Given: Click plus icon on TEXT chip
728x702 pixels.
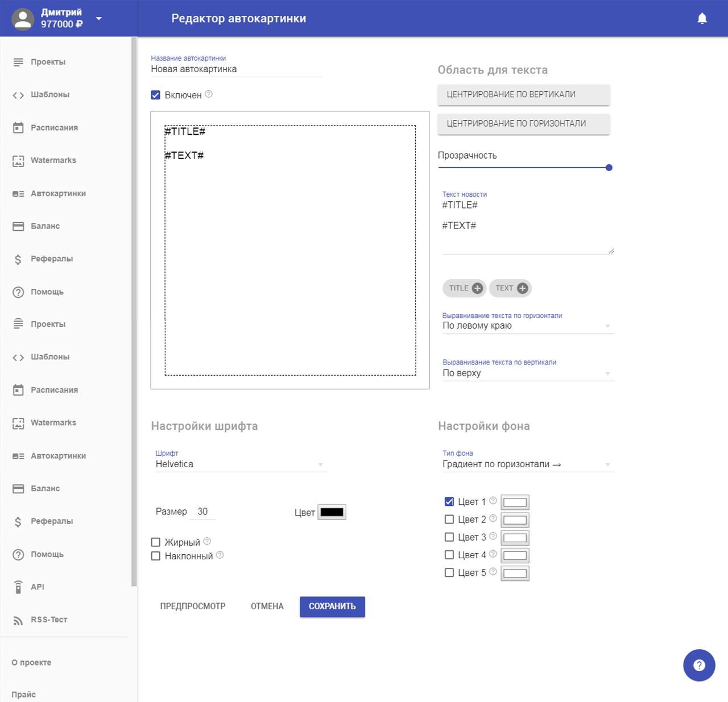Looking at the screenshot, I should pyautogui.click(x=522, y=288).
